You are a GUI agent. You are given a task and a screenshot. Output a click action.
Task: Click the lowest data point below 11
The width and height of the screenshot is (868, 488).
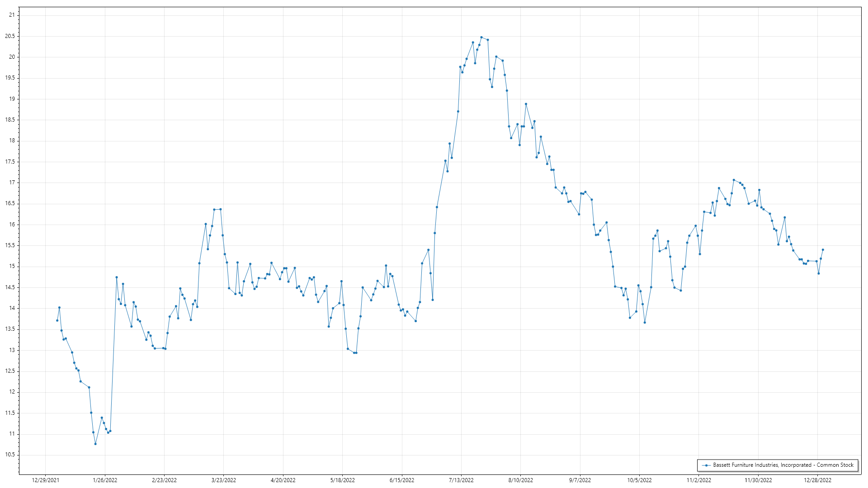[x=95, y=444]
